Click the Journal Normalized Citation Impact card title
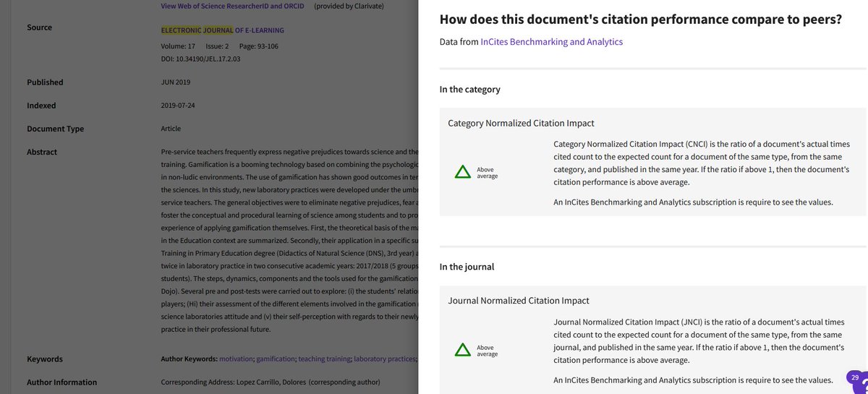Image resolution: width=868 pixels, height=394 pixels. (x=519, y=301)
